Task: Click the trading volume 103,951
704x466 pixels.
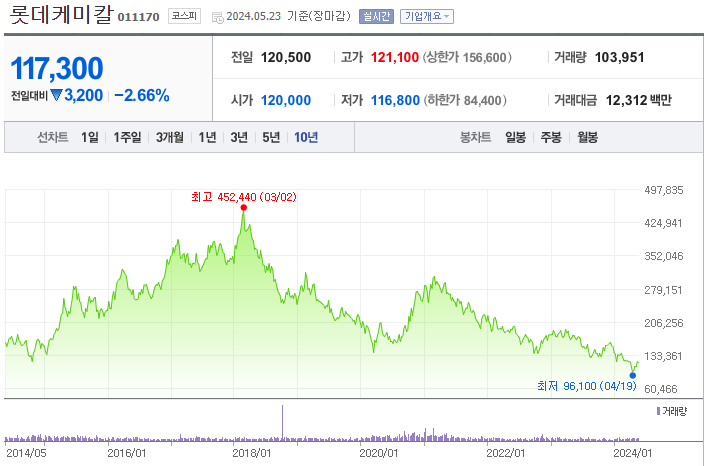Action: coord(620,57)
